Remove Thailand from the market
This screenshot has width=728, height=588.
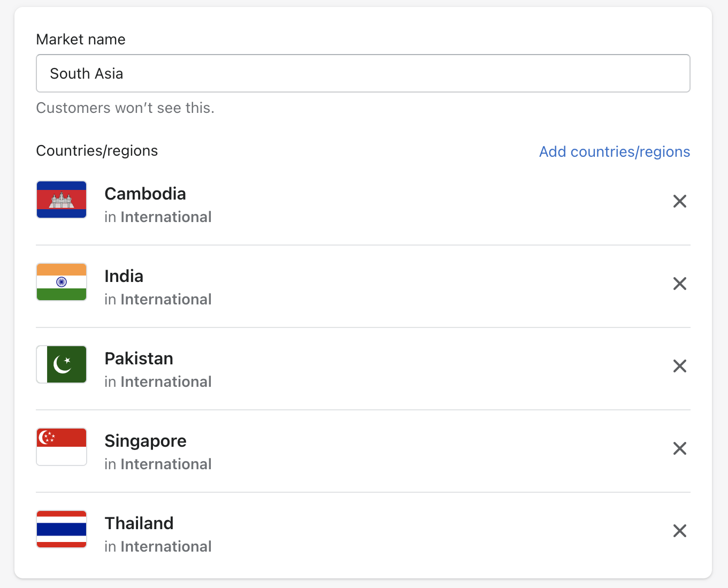(x=679, y=531)
